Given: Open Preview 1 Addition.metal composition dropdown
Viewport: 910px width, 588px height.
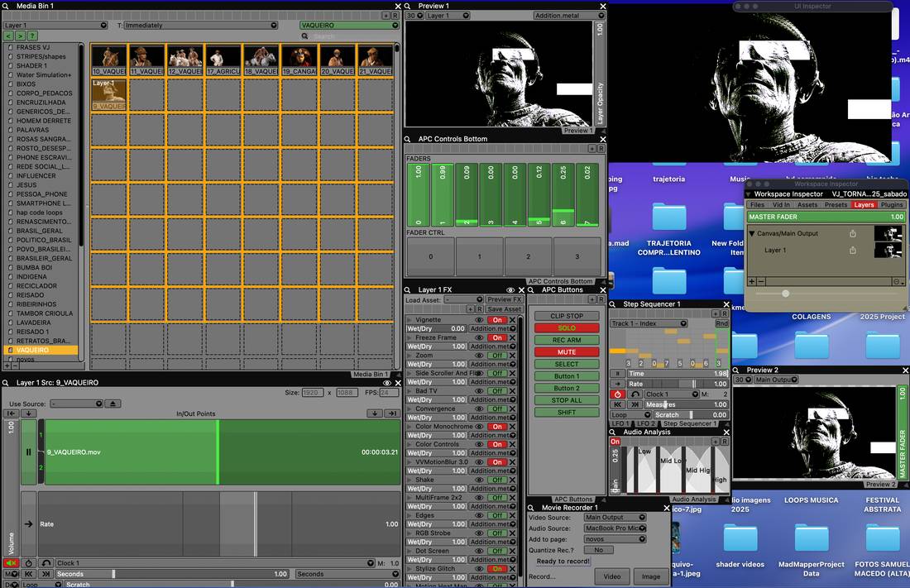Looking at the screenshot, I should point(569,16).
